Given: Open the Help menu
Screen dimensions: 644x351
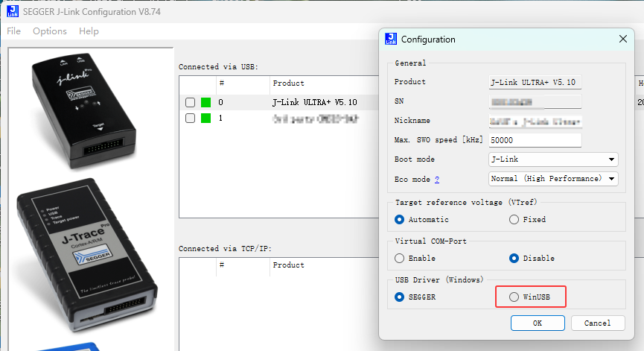Looking at the screenshot, I should [x=89, y=31].
